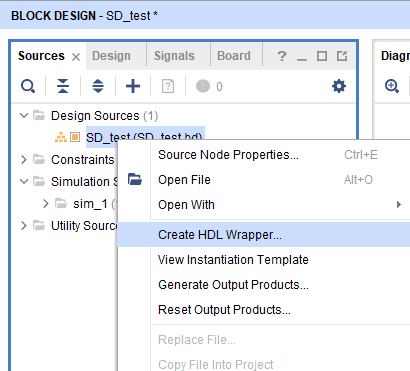Float the Sources panel using popout icon
410x371 pixels.
342,56
